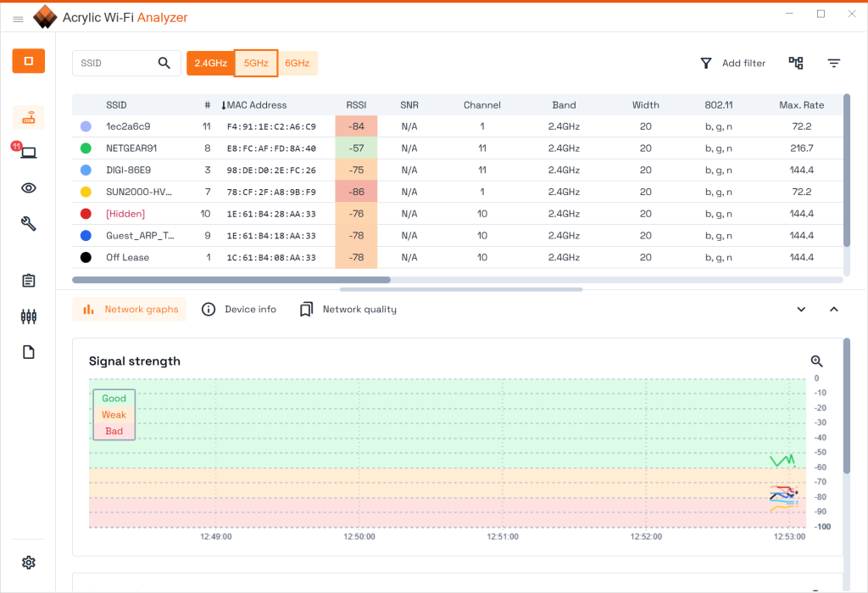Toggle the network tree grouping icon
Image resolution: width=868 pixels, height=593 pixels.
tap(796, 63)
